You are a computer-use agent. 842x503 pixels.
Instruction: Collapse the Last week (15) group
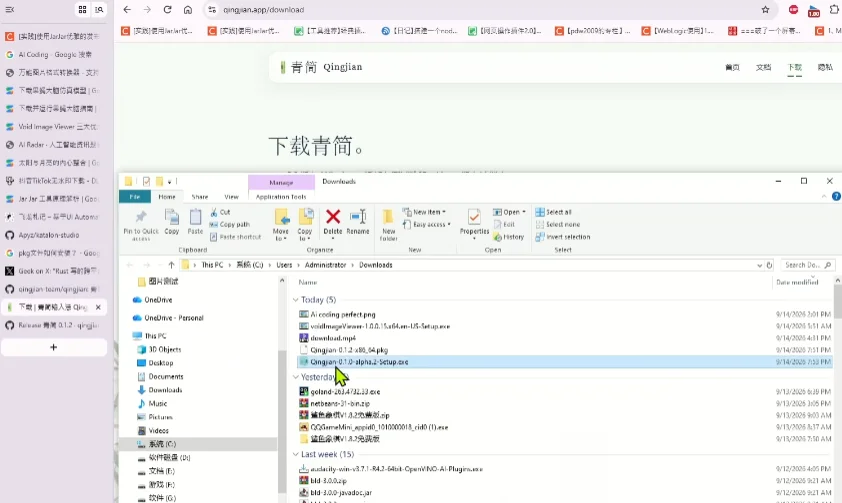click(296, 454)
